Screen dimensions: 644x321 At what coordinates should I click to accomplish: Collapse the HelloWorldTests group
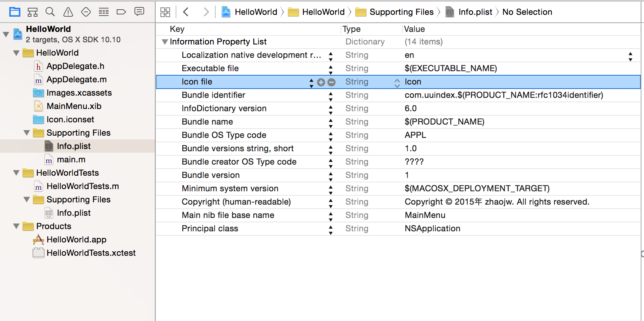coord(16,173)
